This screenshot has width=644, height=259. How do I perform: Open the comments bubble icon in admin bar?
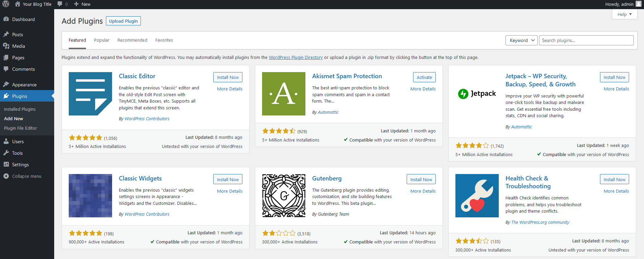60,4
